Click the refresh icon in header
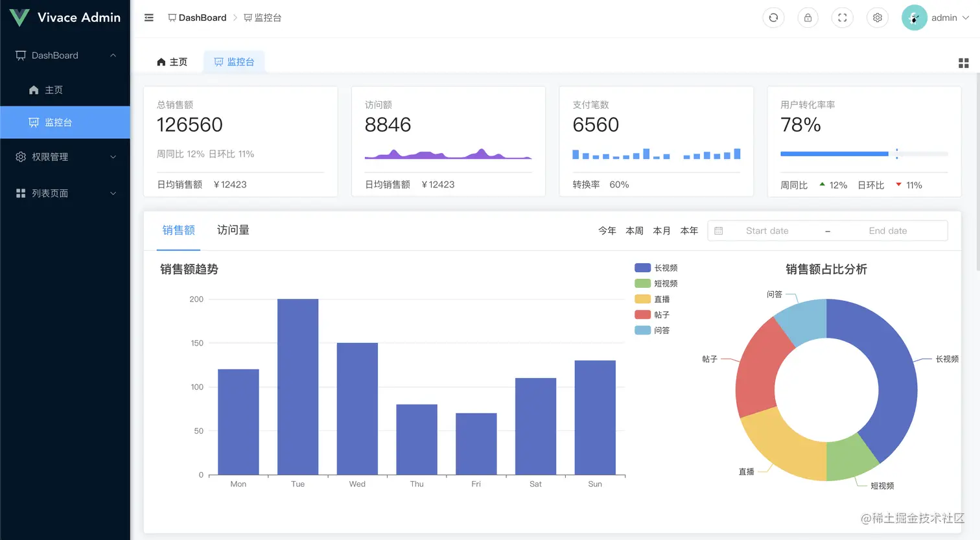 (x=773, y=18)
